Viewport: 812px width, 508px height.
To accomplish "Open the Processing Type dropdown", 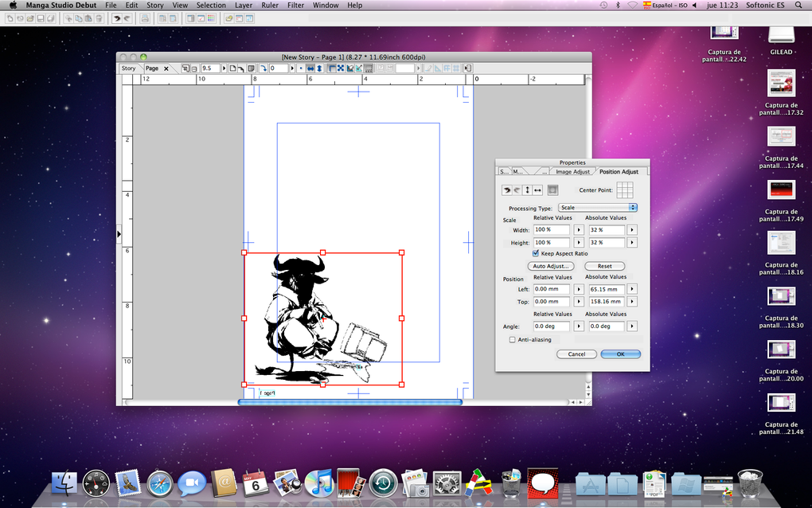I will coord(598,207).
